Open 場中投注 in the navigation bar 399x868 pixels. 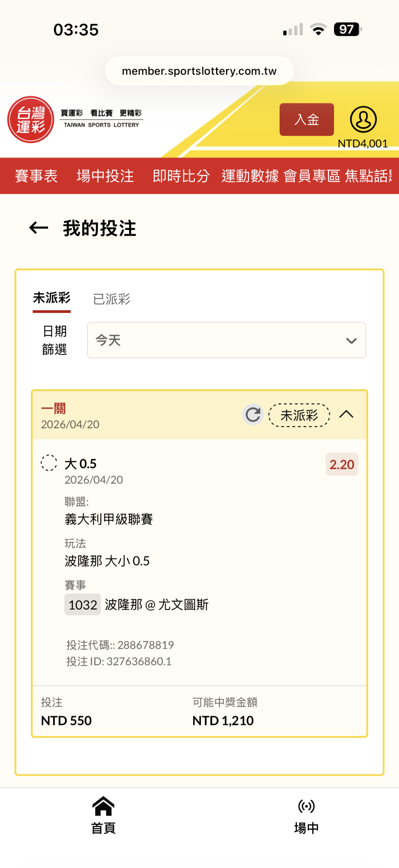tap(105, 176)
